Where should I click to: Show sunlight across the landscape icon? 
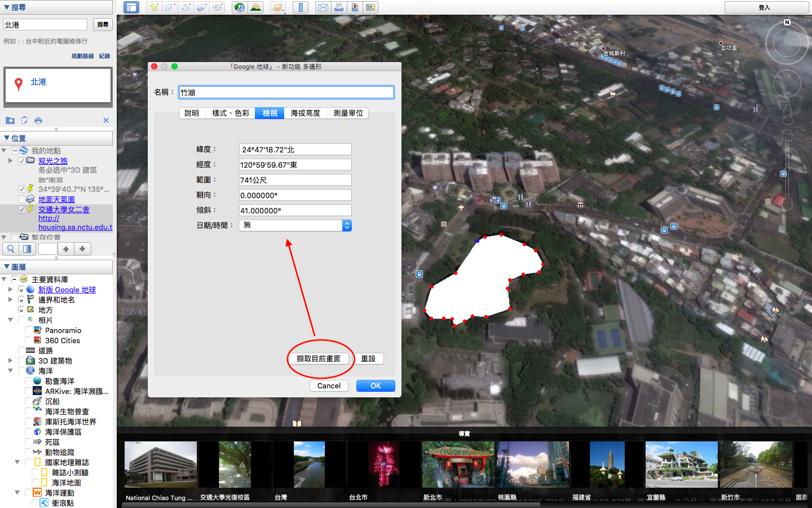(255, 7)
